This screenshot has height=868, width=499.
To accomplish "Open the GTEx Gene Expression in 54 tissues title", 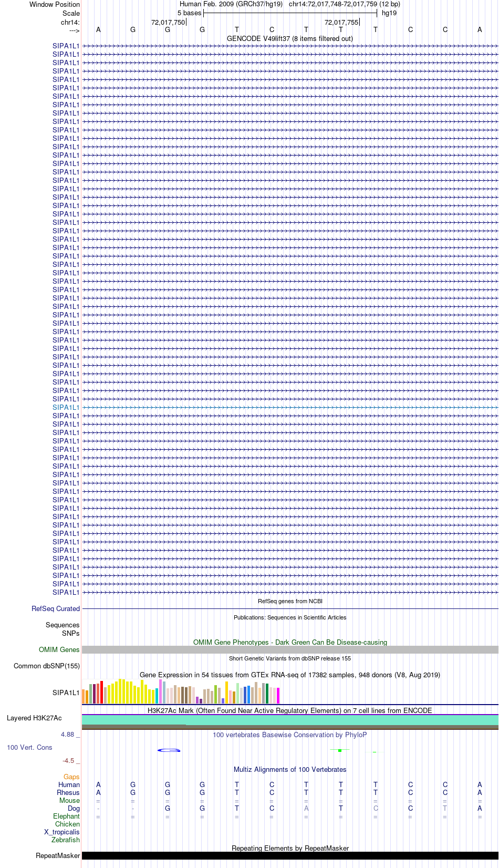I will pos(290,675).
